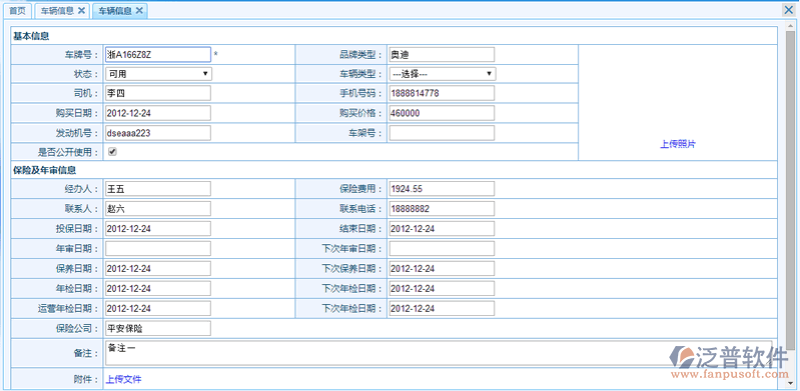800x391 pixels.
Task: Select the 保养日期 date field
Action: tap(158, 268)
